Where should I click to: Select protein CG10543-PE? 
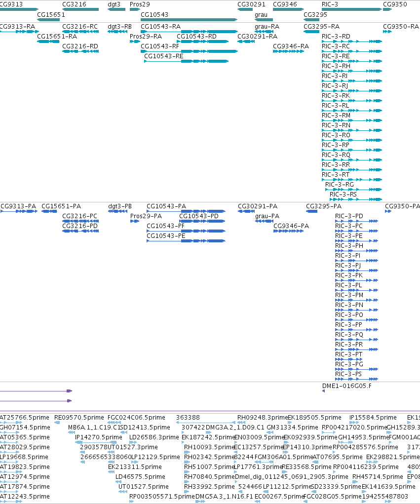(166, 236)
